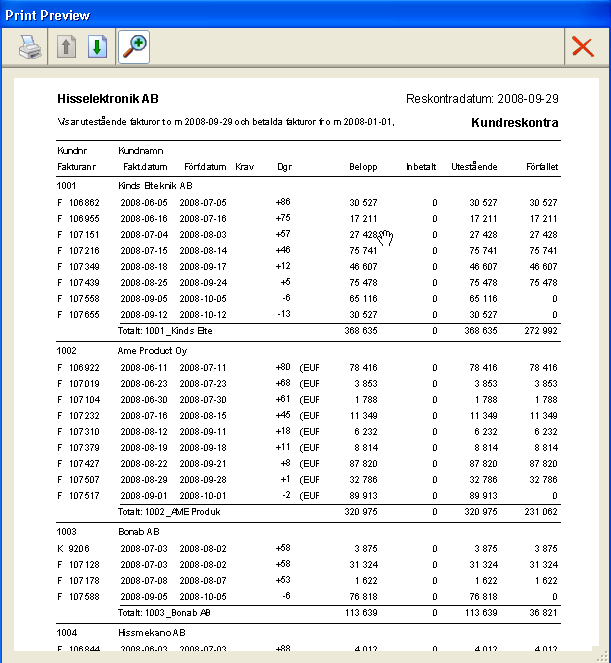Click the printer icon to print
Viewport: 611px width, 663px height.
(30, 47)
